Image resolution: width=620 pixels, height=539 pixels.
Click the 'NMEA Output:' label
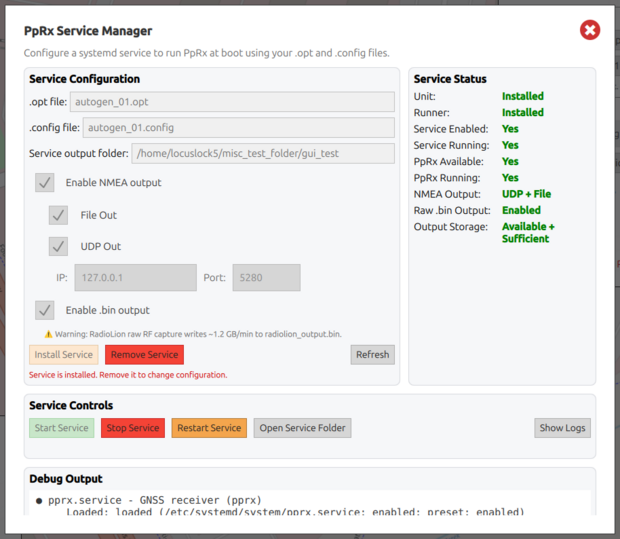click(x=447, y=194)
